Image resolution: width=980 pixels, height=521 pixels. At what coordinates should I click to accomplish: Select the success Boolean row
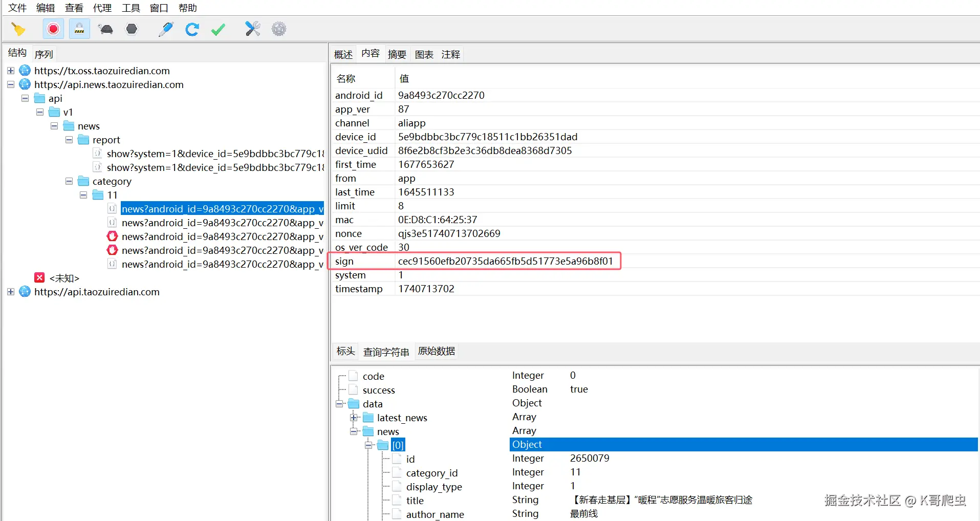379,390
